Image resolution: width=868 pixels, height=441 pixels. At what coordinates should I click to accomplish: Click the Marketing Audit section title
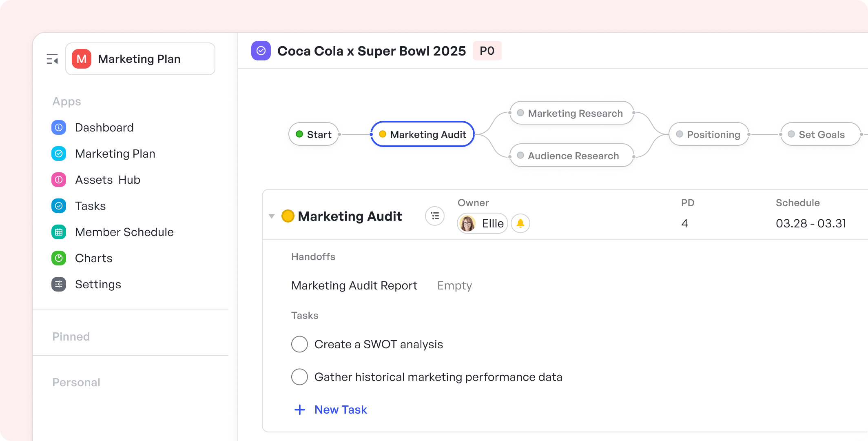click(350, 216)
